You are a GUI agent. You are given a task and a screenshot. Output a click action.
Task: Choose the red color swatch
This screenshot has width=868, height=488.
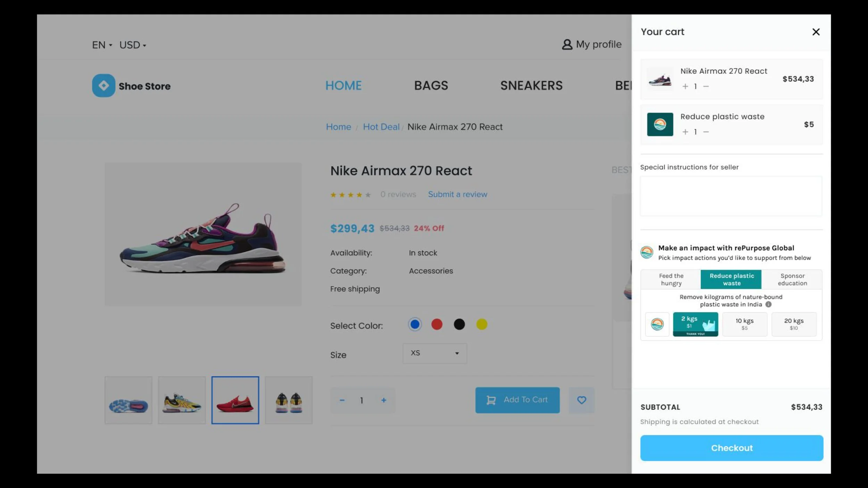click(437, 325)
